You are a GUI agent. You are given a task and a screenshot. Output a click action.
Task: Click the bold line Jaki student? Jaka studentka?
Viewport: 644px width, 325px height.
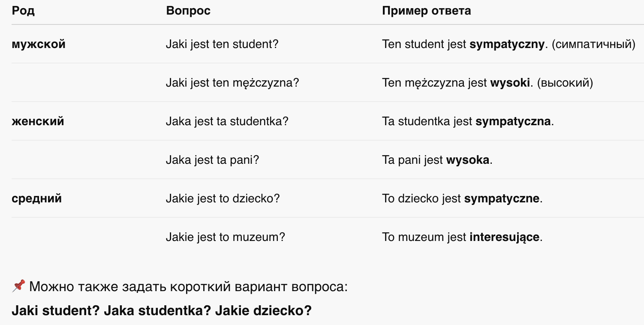[x=111, y=310]
